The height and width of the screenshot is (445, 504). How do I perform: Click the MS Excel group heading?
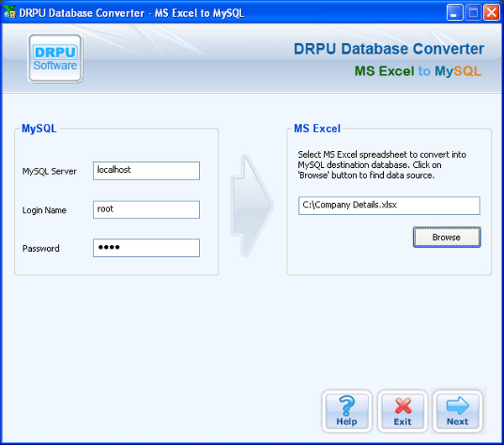point(318,128)
